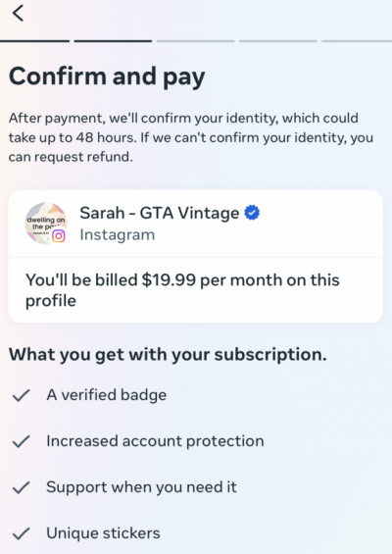This screenshot has height=554, width=392.
Task: Click the checkmark next to Unique stickers
Action: [x=22, y=533]
